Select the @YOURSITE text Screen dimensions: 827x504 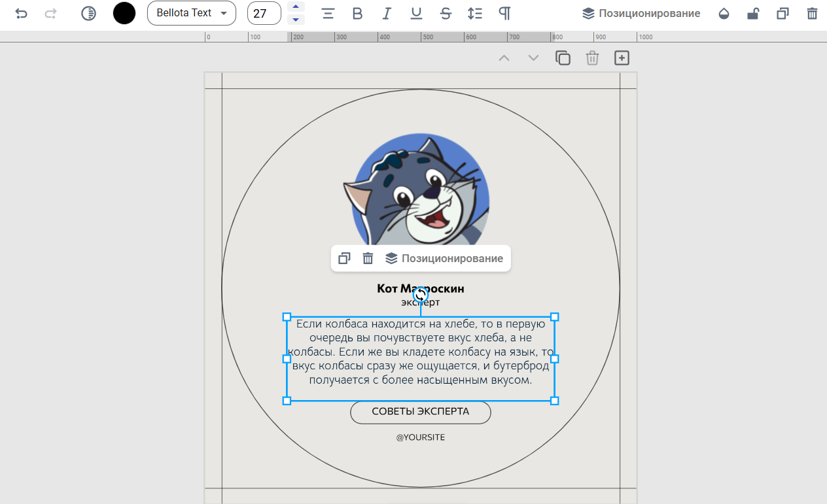(x=421, y=437)
